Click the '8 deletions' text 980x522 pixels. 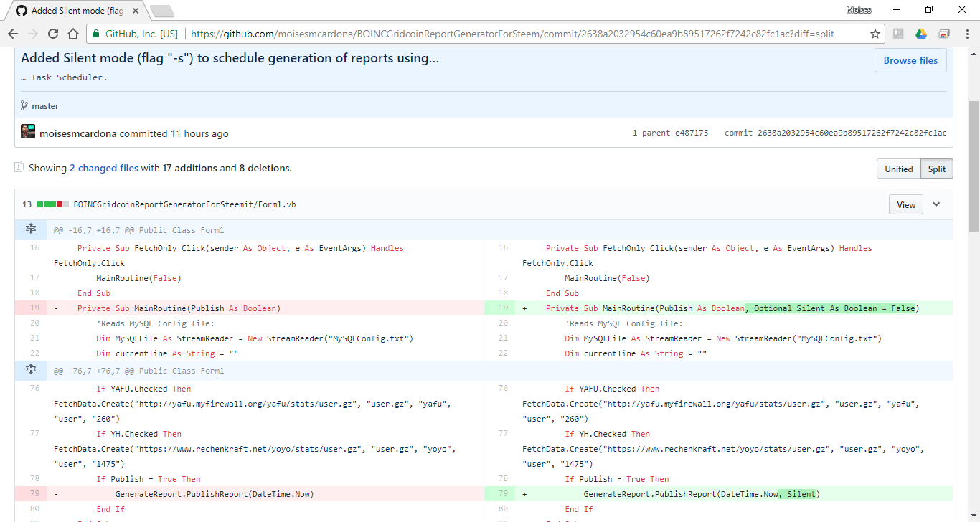(265, 169)
